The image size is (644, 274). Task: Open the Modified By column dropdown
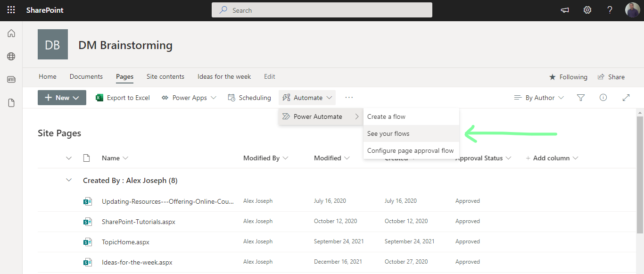(285, 158)
